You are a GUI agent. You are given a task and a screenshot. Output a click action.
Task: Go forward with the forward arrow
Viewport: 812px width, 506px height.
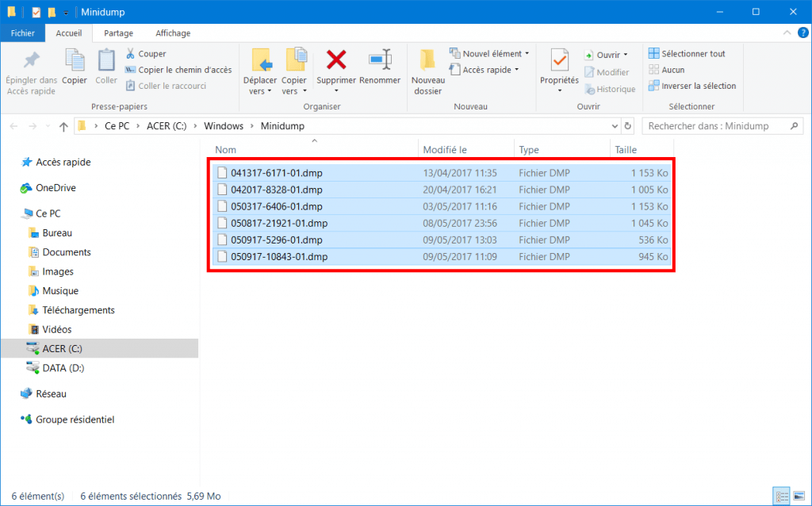pyautogui.click(x=33, y=126)
